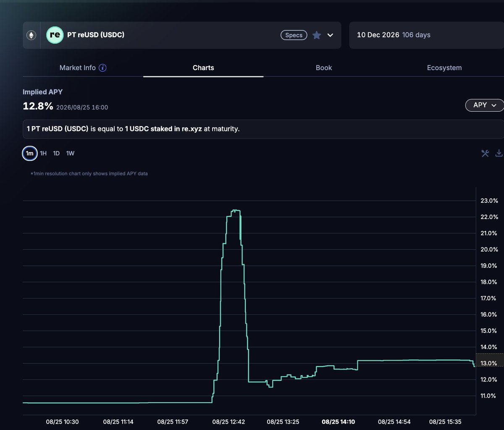Switch to the Book tab
Viewport: 504px width, 430px height.
point(324,68)
